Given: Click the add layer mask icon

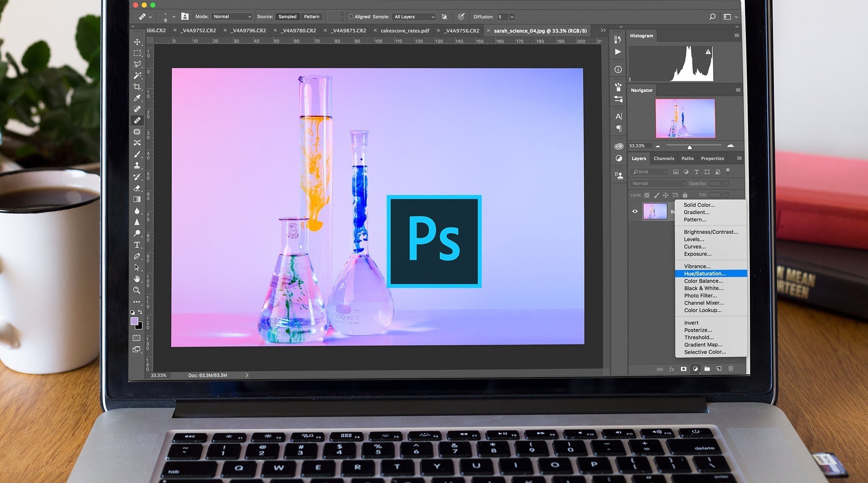Looking at the screenshot, I should (x=684, y=369).
